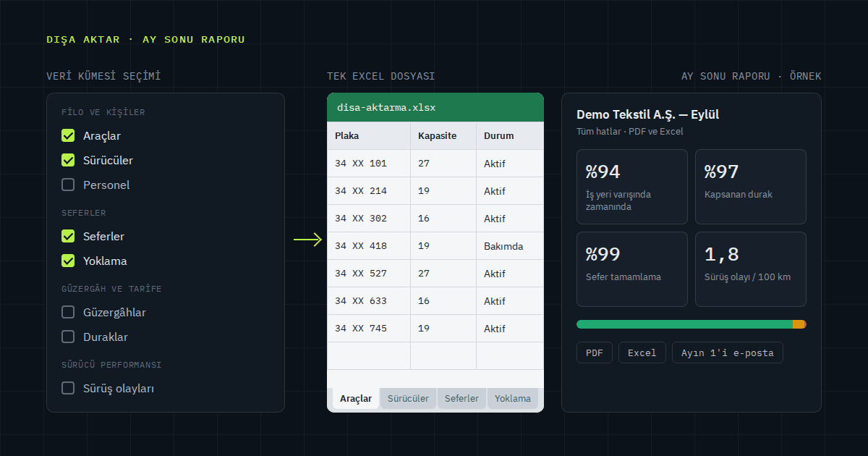Select the Durum column header
Viewport: 868px width, 456px height.
(510, 136)
